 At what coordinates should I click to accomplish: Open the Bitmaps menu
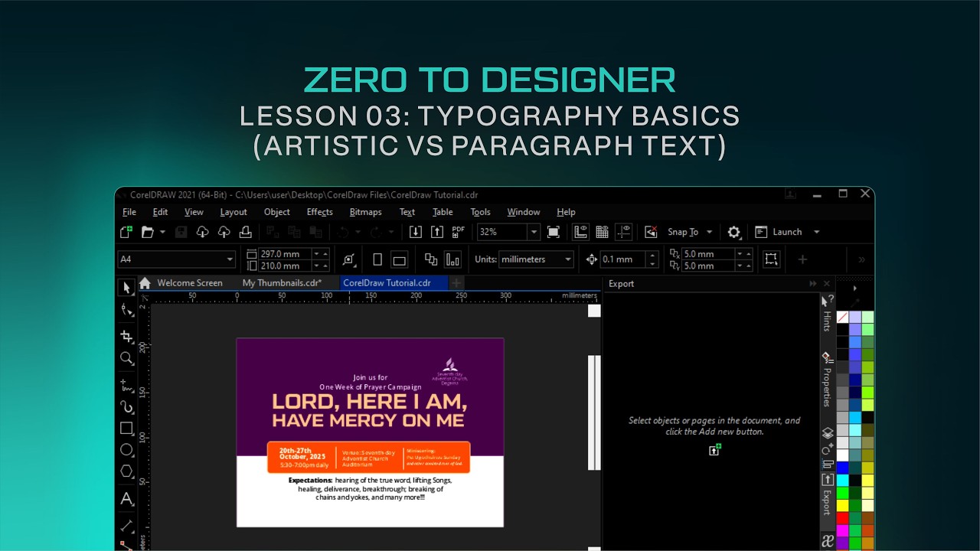pos(365,212)
